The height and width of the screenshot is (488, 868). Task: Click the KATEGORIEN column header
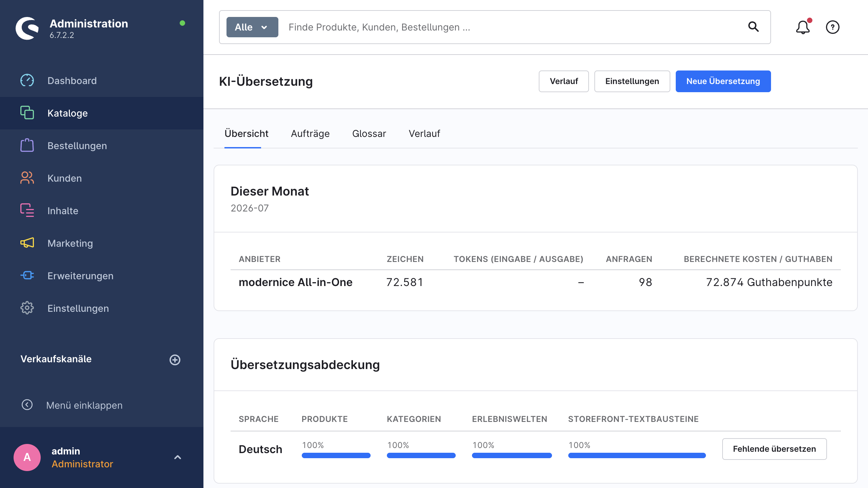pyautogui.click(x=414, y=419)
